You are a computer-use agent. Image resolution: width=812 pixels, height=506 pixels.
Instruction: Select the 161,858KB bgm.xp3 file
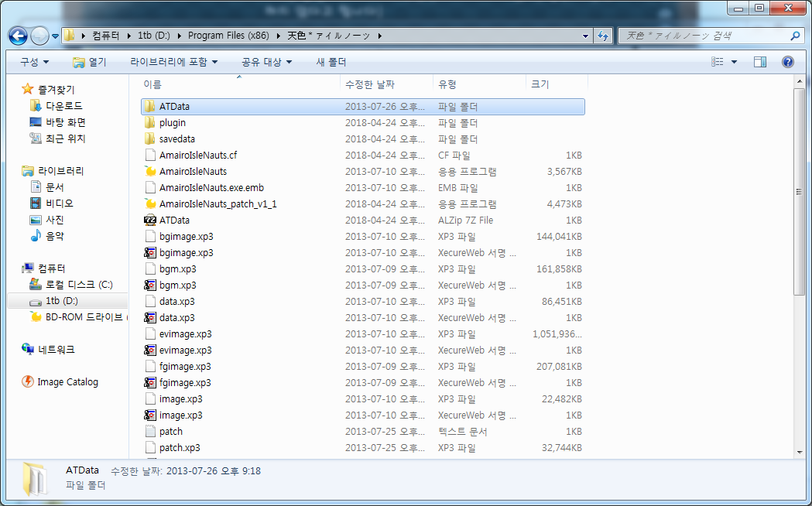[362, 269]
